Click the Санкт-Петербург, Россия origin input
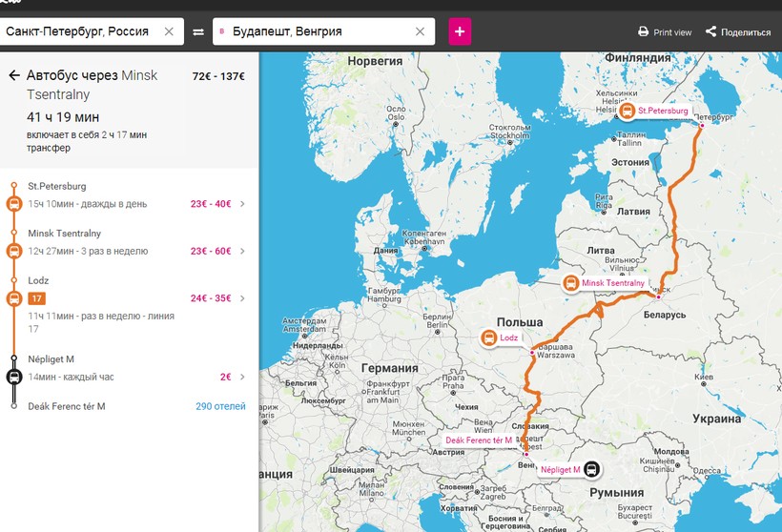Image resolution: width=782 pixels, height=532 pixels. point(81,31)
